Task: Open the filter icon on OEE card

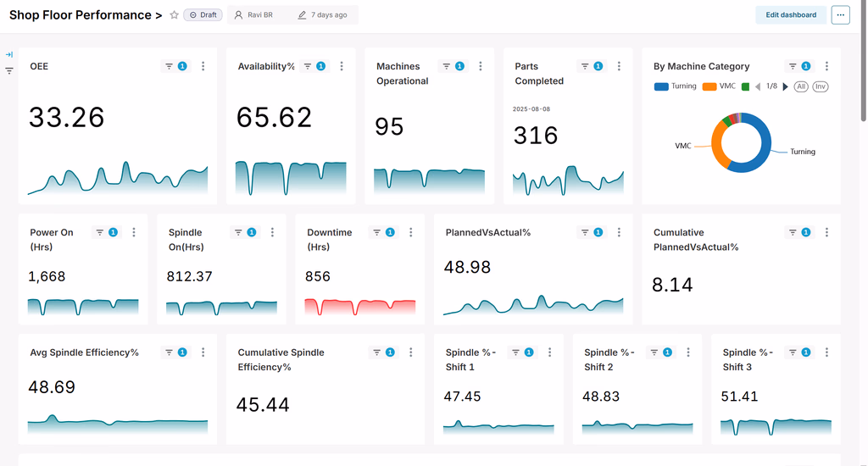Action: click(170, 66)
